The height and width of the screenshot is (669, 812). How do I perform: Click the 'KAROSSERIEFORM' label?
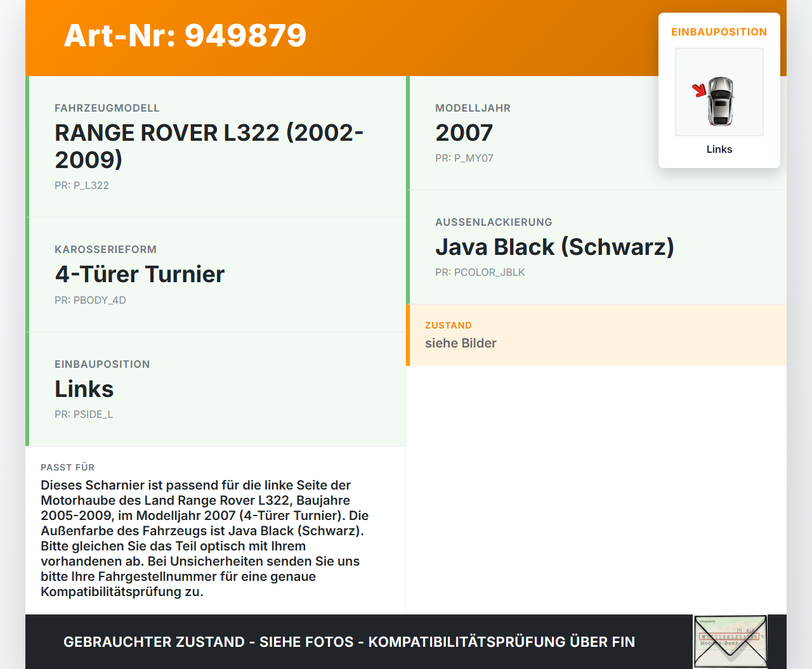(105, 249)
